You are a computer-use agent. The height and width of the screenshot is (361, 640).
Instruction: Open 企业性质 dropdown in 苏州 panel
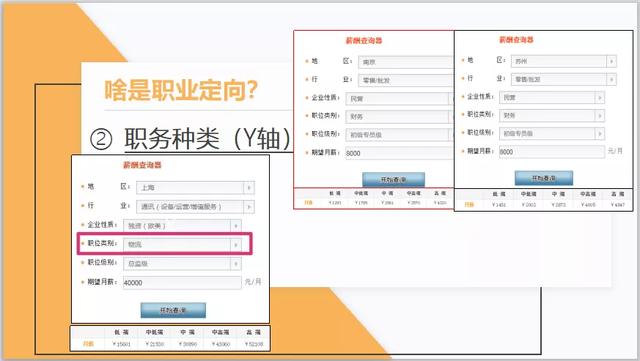pyautogui.click(x=551, y=97)
